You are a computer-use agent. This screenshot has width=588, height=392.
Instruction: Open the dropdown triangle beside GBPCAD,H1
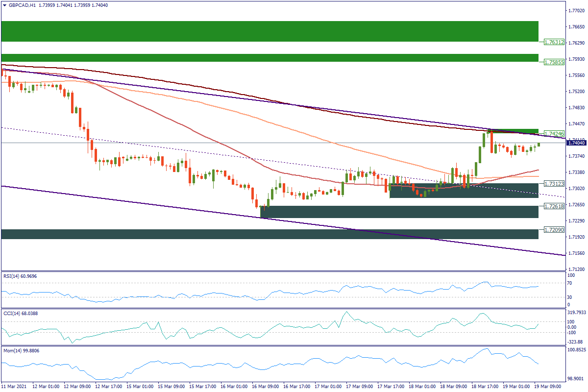(x=5, y=5)
